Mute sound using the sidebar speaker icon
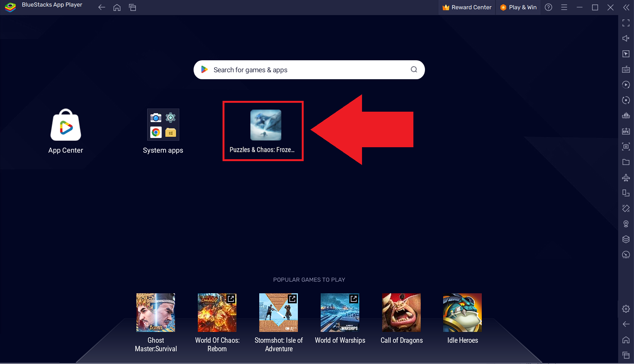Screen dimensions: 634x364 626,38
